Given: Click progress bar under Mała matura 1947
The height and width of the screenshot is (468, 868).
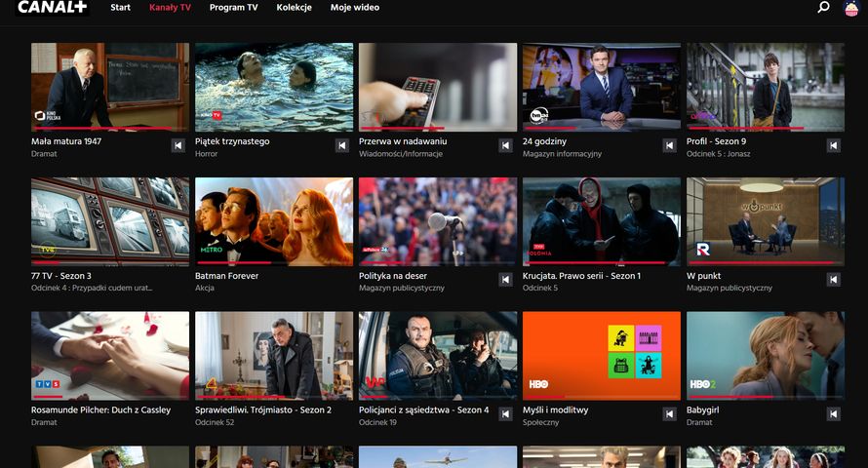Looking at the screenshot, I should click(110, 129).
